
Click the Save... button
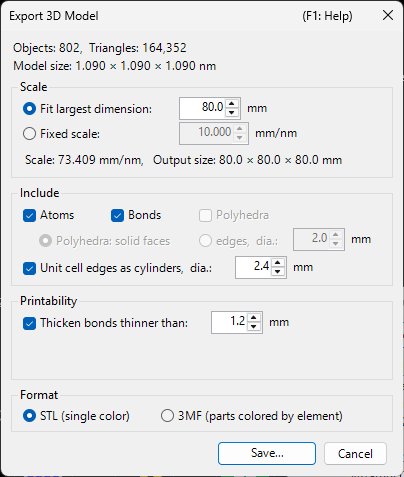click(x=267, y=453)
